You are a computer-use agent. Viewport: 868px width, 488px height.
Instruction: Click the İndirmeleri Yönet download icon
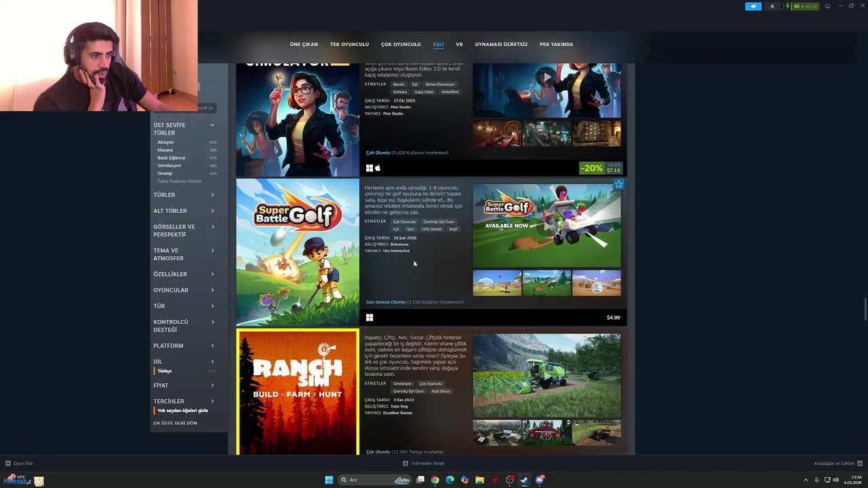pyautogui.click(x=406, y=464)
